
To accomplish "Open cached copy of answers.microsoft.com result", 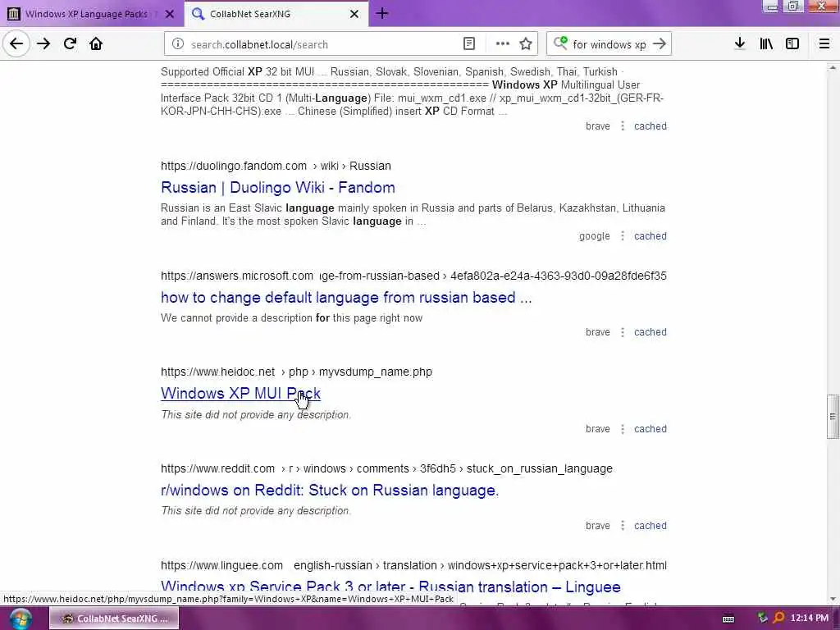I will point(651,332).
